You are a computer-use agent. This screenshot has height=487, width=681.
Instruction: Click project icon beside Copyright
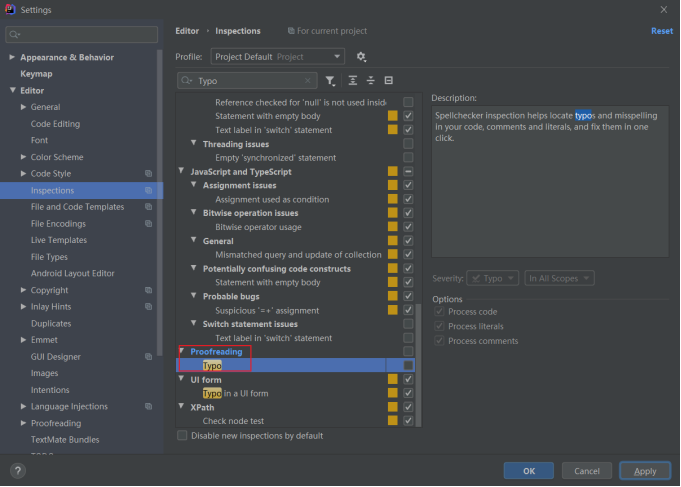[149, 290]
